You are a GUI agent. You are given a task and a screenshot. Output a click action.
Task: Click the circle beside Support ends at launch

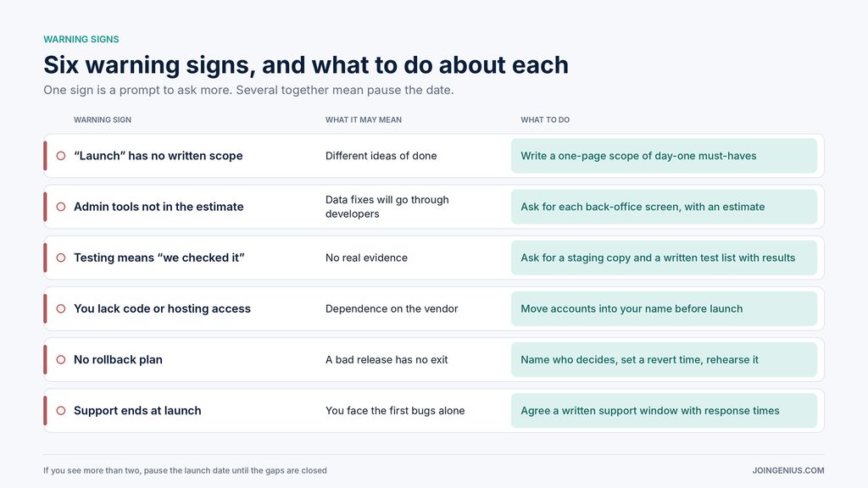[61, 411]
